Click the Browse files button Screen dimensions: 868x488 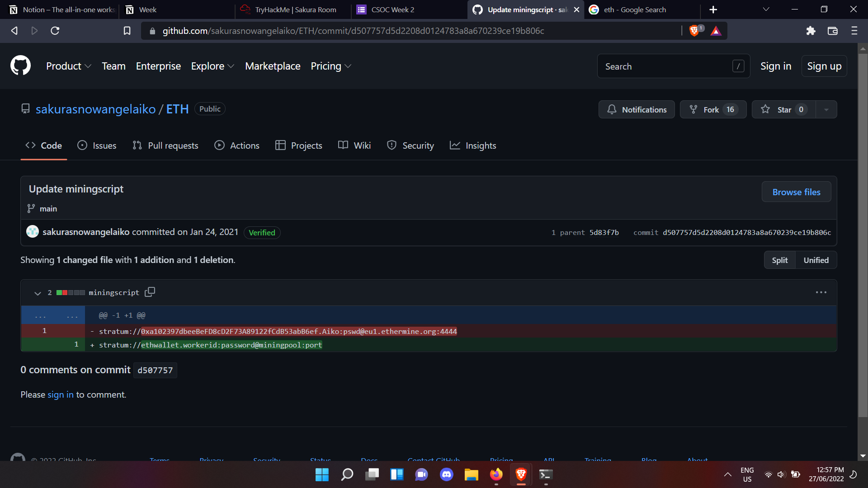pyautogui.click(x=796, y=192)
